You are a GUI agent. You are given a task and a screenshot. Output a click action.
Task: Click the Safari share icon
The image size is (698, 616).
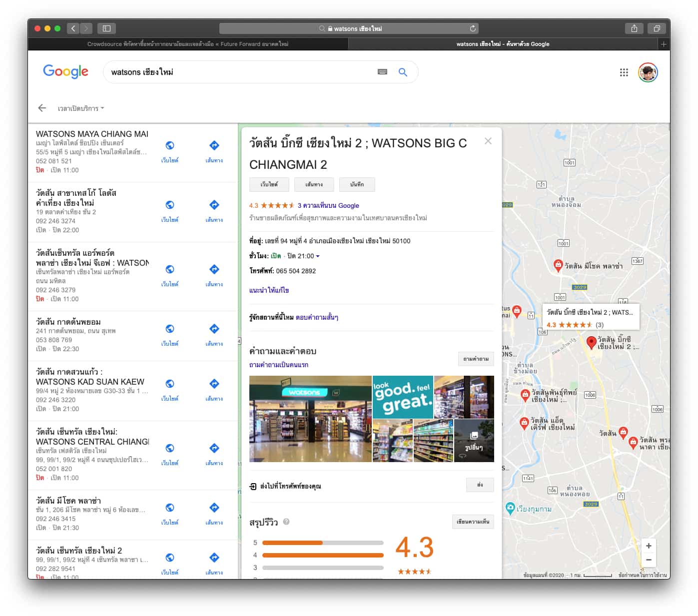click(634, 28)
